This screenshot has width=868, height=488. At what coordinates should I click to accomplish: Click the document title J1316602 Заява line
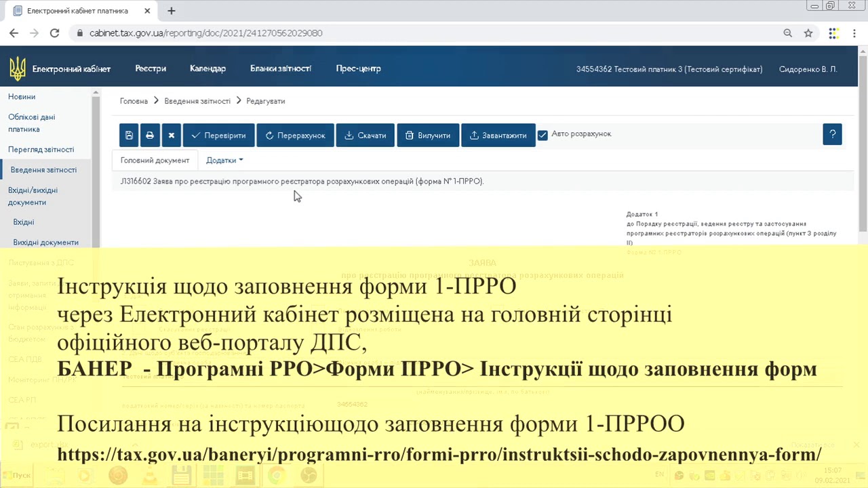pos(302,181)
